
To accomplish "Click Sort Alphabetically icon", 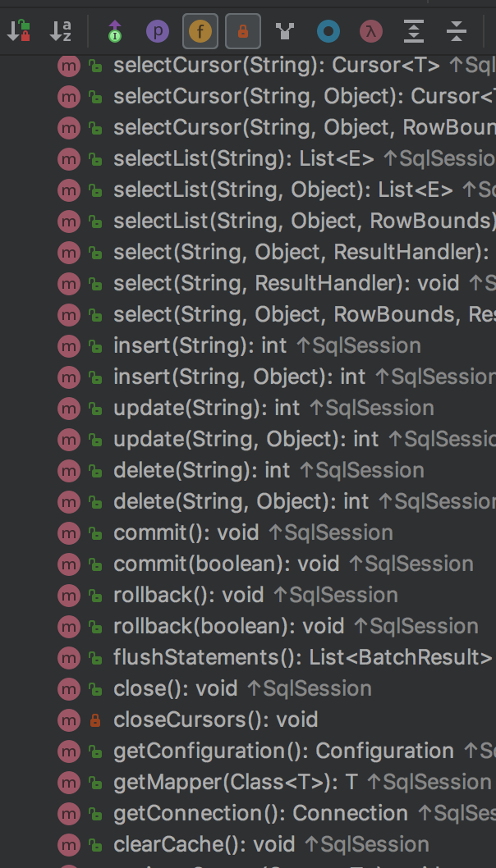I will pyautogui.click(x=61, y=32).
